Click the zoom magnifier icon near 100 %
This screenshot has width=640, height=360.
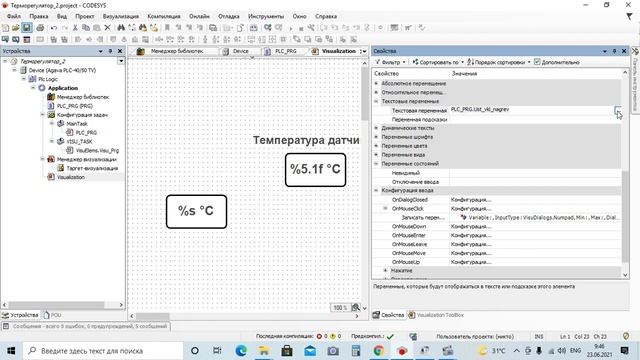tap(356, 307)
